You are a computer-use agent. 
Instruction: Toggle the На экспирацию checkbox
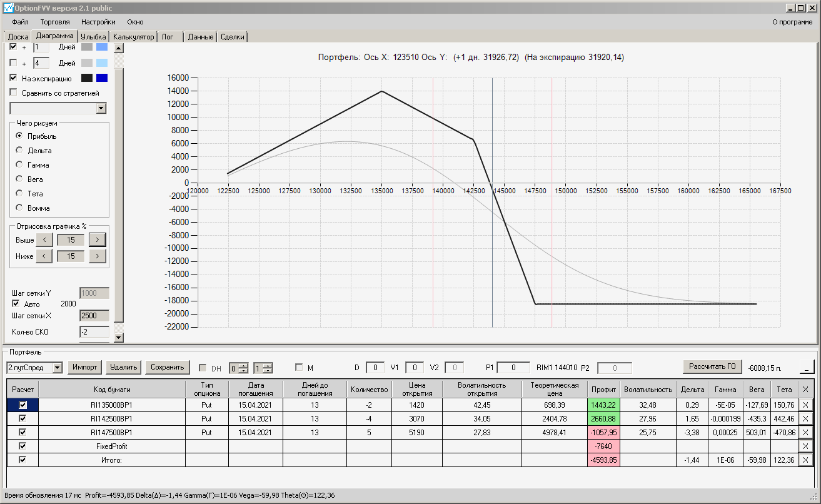coord(13,78)
